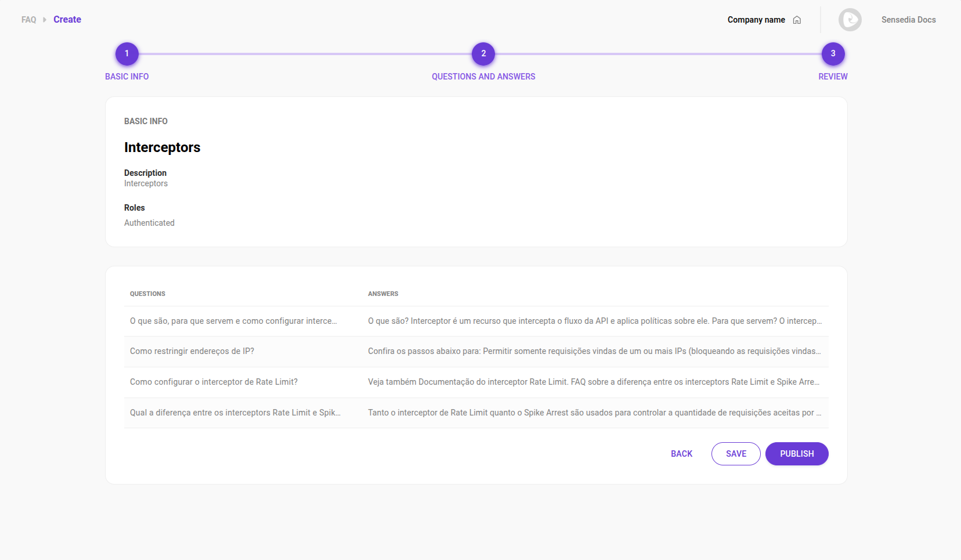Viewport: 961px width, 560px height.
Task: Click the Company name text
Action: (756, 19)
